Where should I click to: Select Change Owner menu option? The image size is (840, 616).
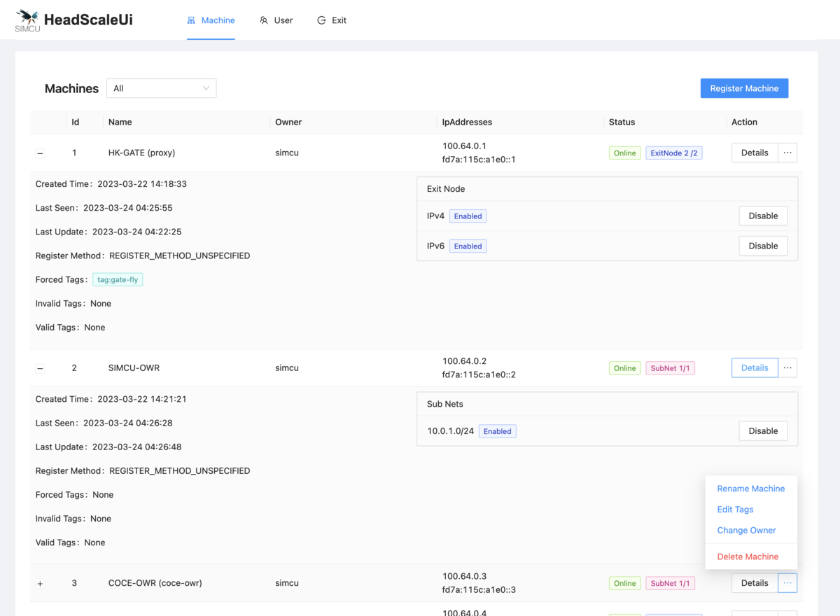[746, 531]
